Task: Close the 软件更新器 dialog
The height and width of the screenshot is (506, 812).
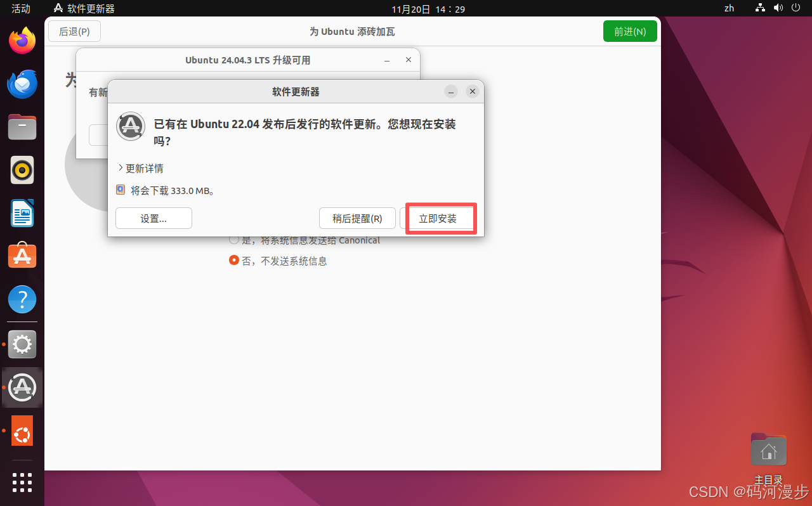Action: click(x=472, y=91)
